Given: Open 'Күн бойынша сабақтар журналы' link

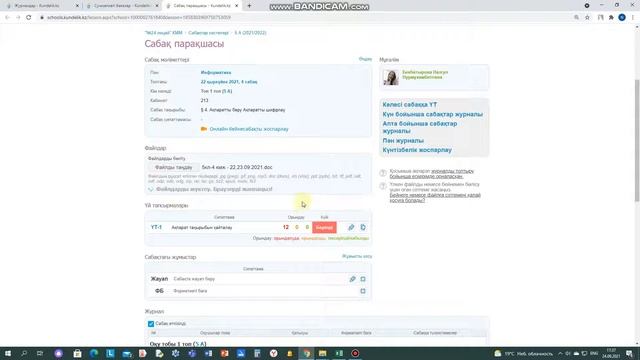Looking at the screenshot, I should (x=433, y=114).
